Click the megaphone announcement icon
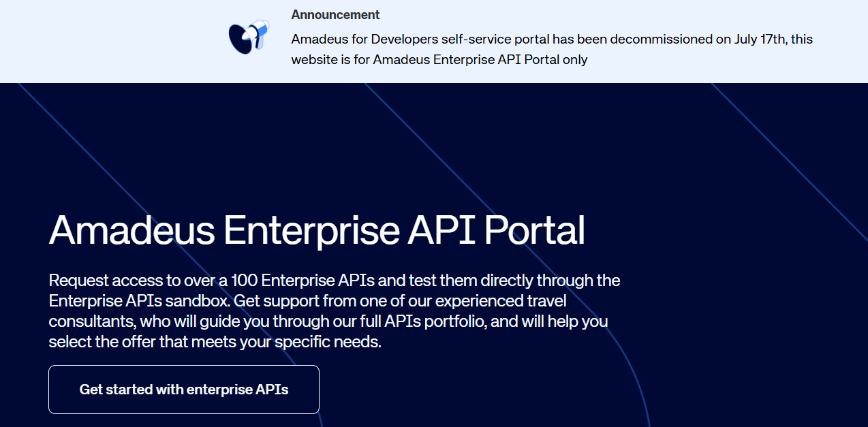 [x=249, y=37]
